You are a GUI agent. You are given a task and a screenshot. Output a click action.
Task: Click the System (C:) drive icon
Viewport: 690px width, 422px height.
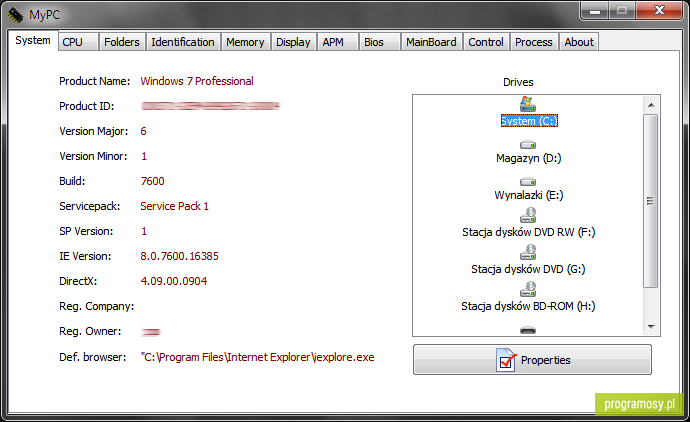528,104
